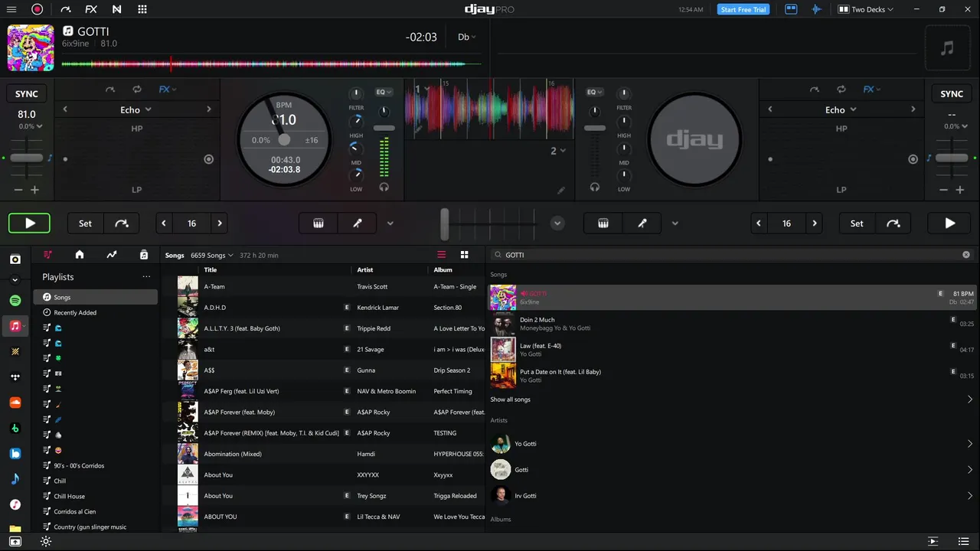
Task: Select the Songs playlist item
Action: point(96,297)
